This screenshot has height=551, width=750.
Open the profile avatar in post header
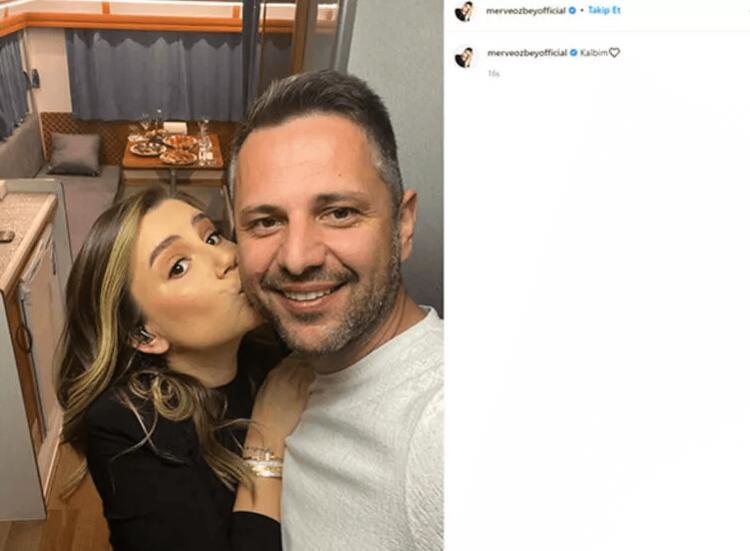pos(464,11)
